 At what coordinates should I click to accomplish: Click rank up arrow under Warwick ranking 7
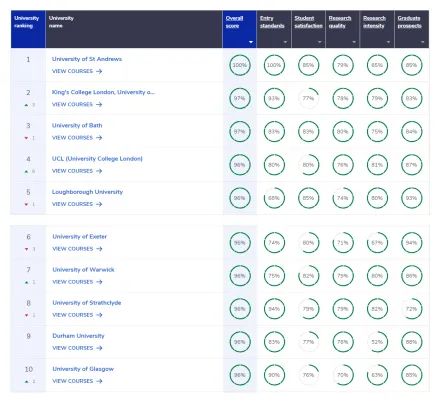point(27,282)
